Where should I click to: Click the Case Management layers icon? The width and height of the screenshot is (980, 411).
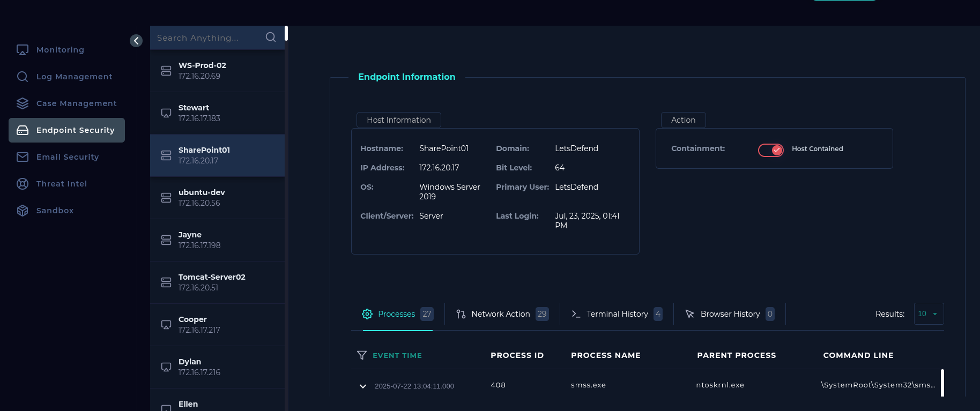pos(23,103)
